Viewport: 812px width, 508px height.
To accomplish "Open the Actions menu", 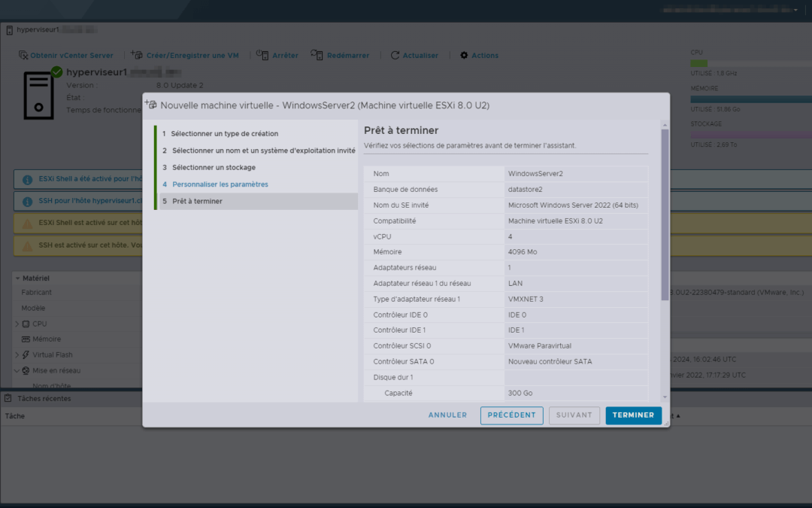I will tap(485, 56).
